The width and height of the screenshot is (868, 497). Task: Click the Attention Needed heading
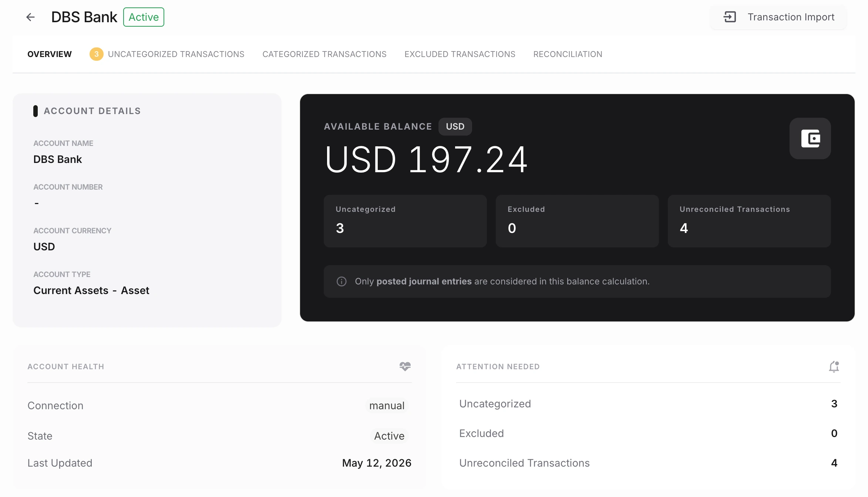(498, 367)
